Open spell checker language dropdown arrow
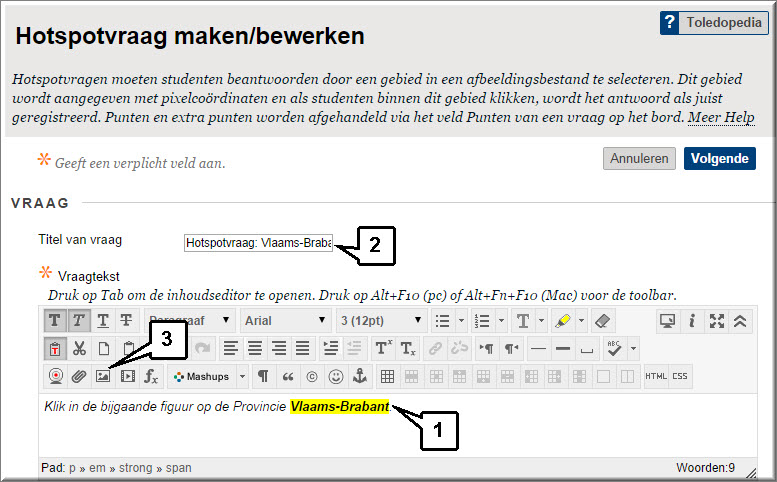 pyautogui.click(x=633, y=349)
